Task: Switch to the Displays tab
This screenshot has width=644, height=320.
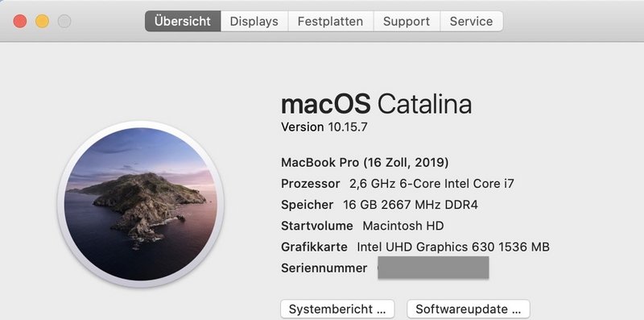Action: 254,22
